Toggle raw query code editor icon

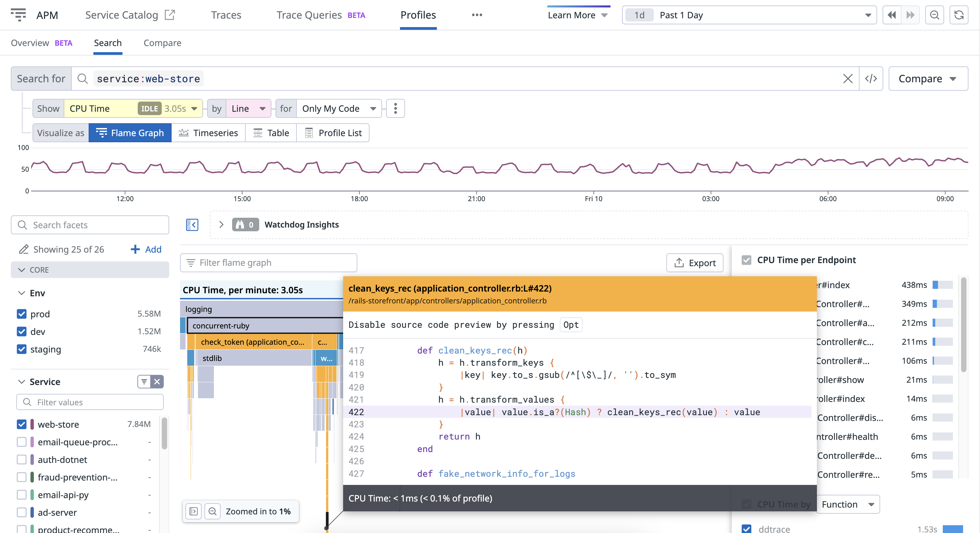pyautogui.click(x=870, y=79)
